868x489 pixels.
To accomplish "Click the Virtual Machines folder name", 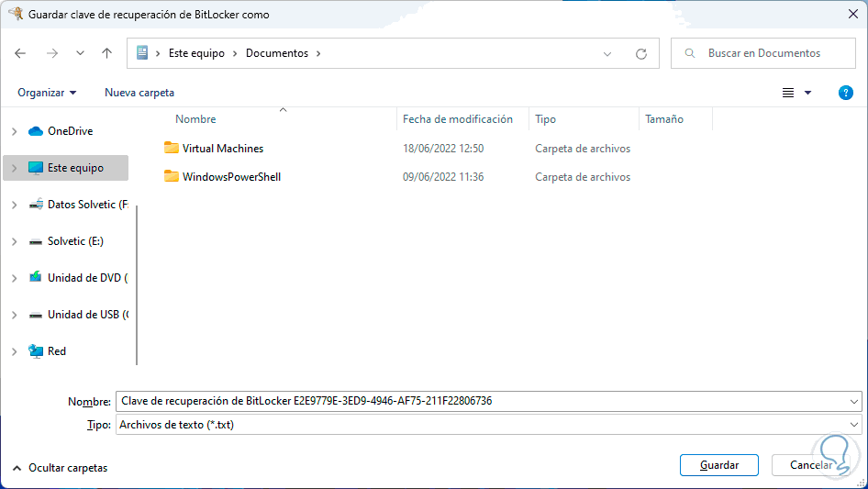I will pyautogui.click(x=223, y=149).
